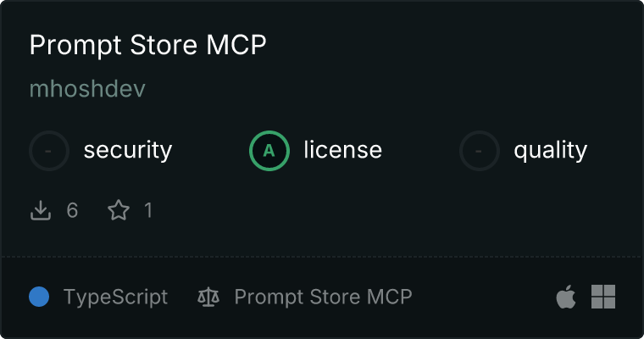Click the blue TypeScript language dot
Image resolution: width=644 pixels, height=339 pixels.
39,297
